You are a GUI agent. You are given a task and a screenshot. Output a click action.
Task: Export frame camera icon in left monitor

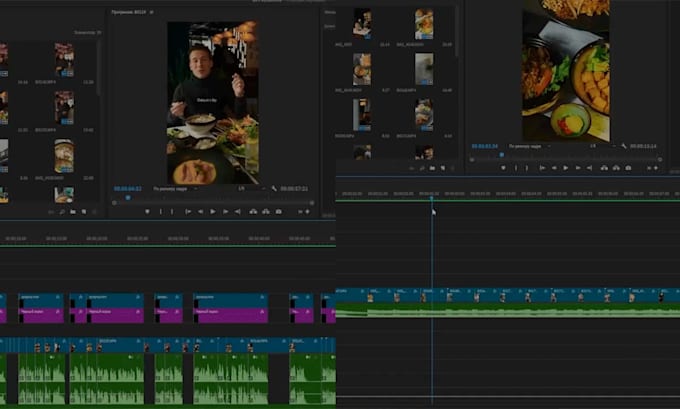[279, 212]
